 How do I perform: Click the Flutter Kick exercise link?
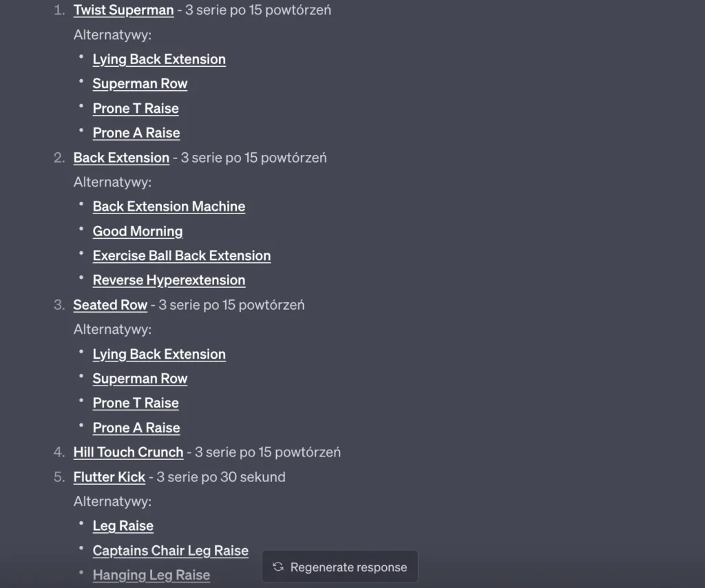(x=109, y=477)
